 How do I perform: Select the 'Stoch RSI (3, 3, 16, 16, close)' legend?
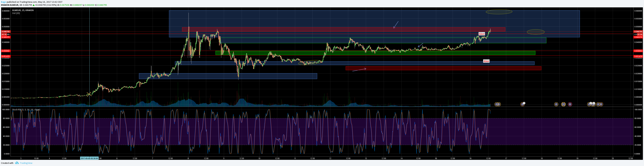(26, 110)
